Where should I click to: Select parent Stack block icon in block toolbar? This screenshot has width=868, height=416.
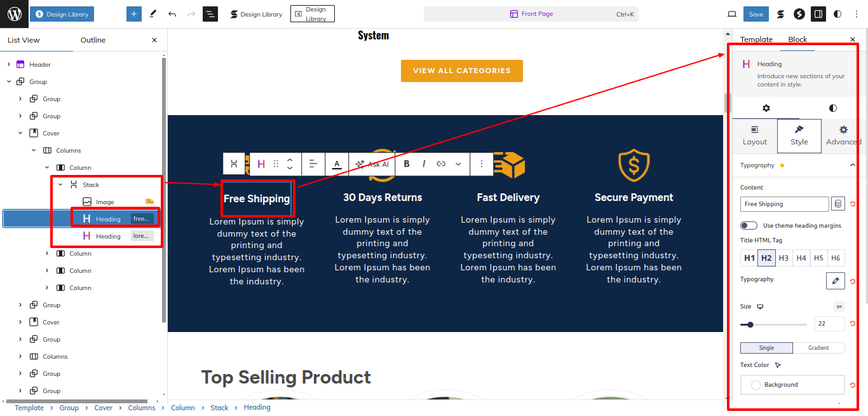pyautogui.click(x=234, y=164)
